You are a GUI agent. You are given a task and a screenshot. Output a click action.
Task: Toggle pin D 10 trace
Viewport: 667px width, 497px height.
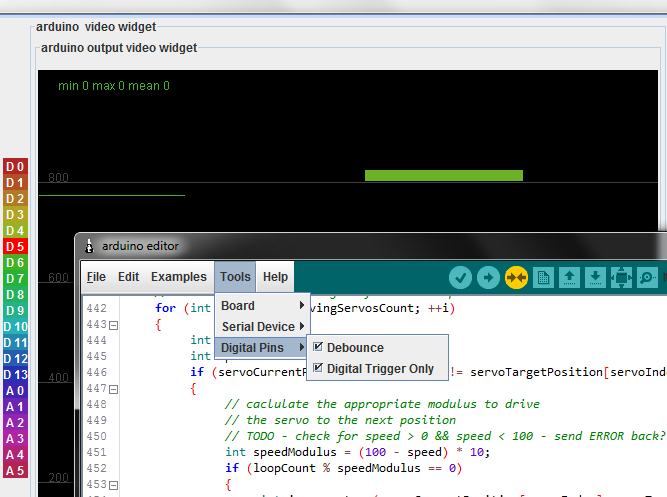coord(15,326)
